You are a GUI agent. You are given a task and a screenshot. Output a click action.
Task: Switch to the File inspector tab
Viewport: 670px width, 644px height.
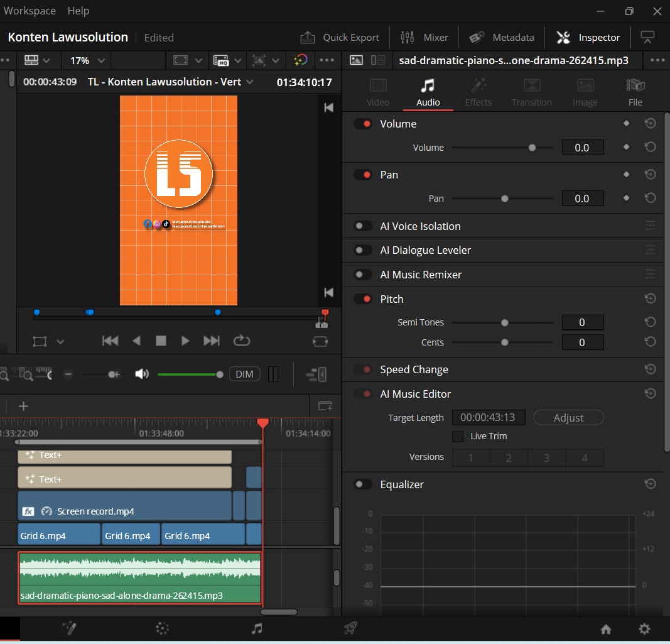click(x=635, y=92)
